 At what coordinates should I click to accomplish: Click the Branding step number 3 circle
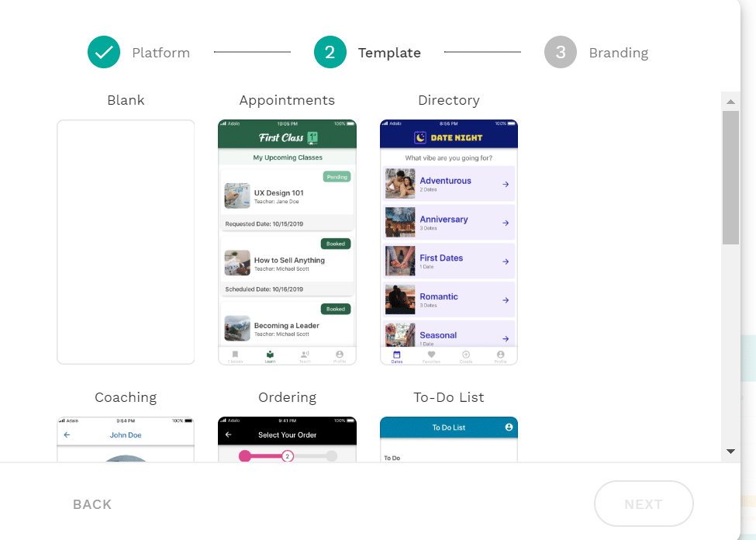[x=561, y=52]
